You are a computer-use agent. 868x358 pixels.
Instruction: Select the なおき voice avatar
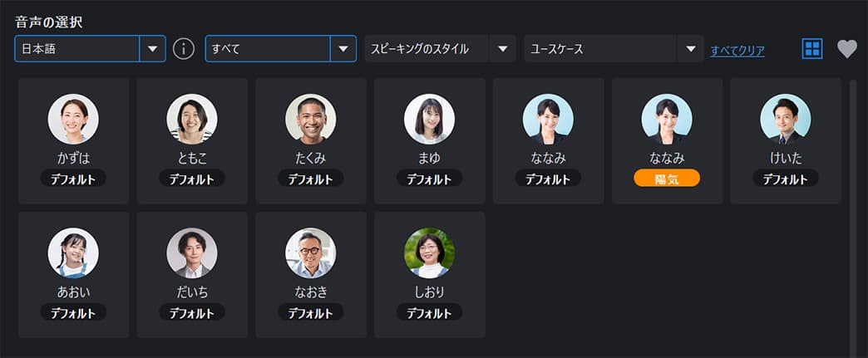coord(311,253)
